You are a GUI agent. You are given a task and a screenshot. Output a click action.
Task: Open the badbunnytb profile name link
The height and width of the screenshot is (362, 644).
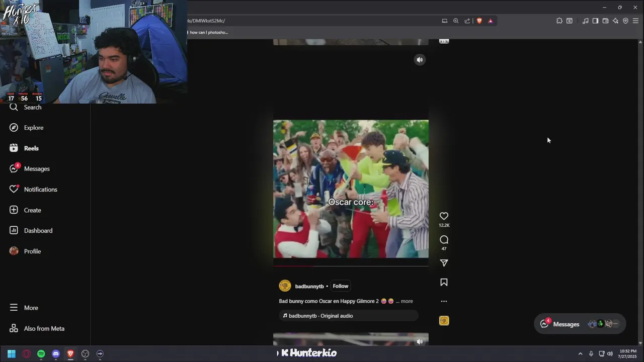point(309,287)
